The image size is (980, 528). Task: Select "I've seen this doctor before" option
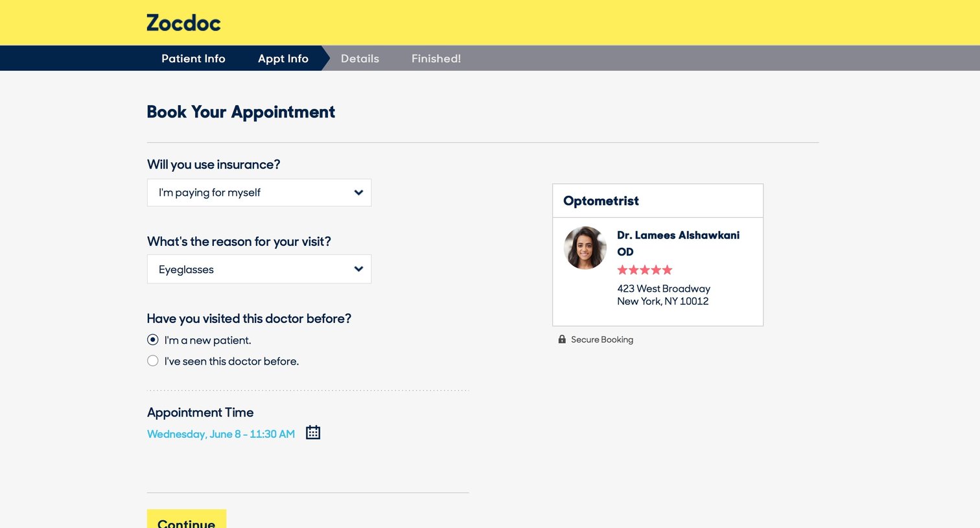[153, 361]
